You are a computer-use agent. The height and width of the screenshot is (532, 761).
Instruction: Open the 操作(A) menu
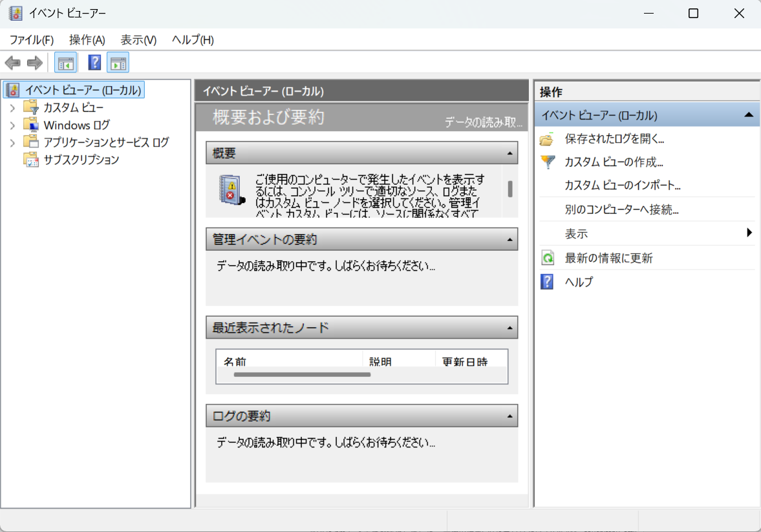(87, 40)
